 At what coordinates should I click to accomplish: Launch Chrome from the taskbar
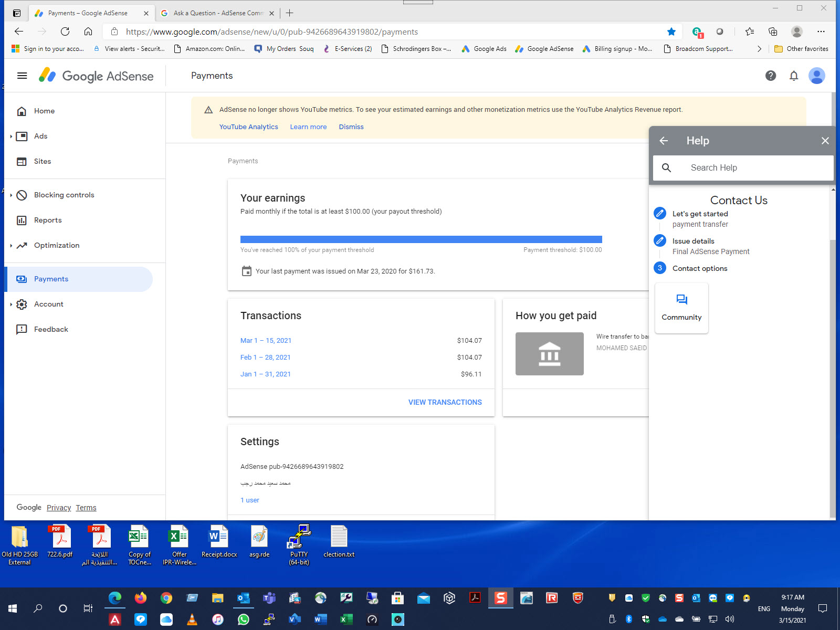pos(166,598)
